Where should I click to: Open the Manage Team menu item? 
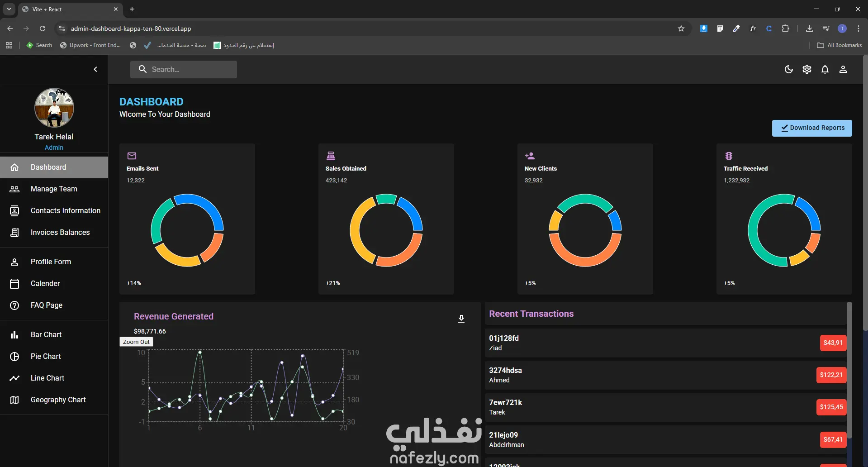(54, 189)
